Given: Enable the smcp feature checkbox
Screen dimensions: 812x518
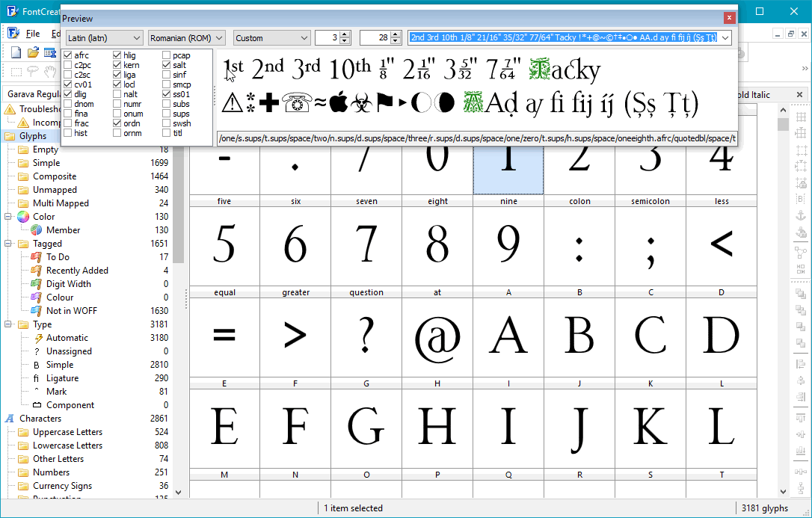Looking at the screenshot, I should [x=166, y=84].
